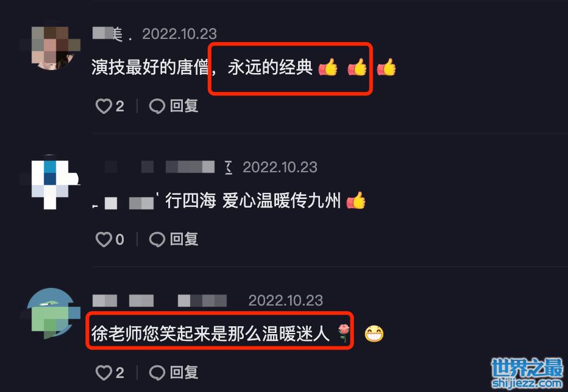568x392 pixels.
Task: Click the rose emoji after 温暖迷人
Action: pos(343,333)
